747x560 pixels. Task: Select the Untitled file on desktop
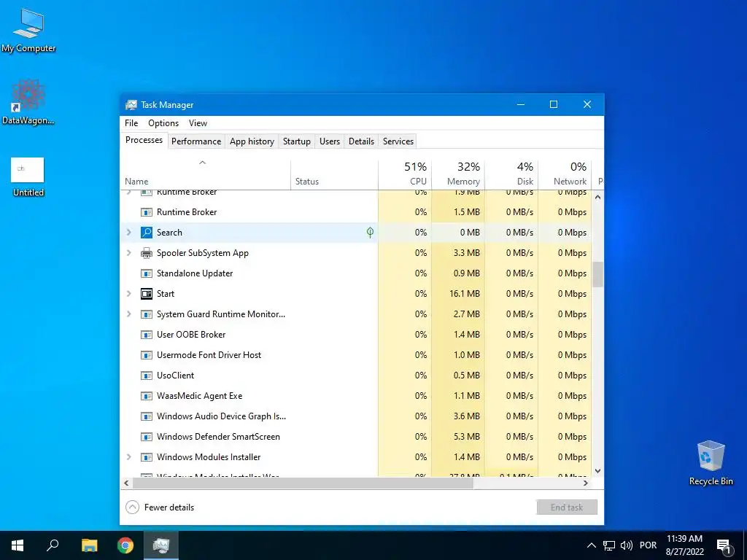pos(28,177)
